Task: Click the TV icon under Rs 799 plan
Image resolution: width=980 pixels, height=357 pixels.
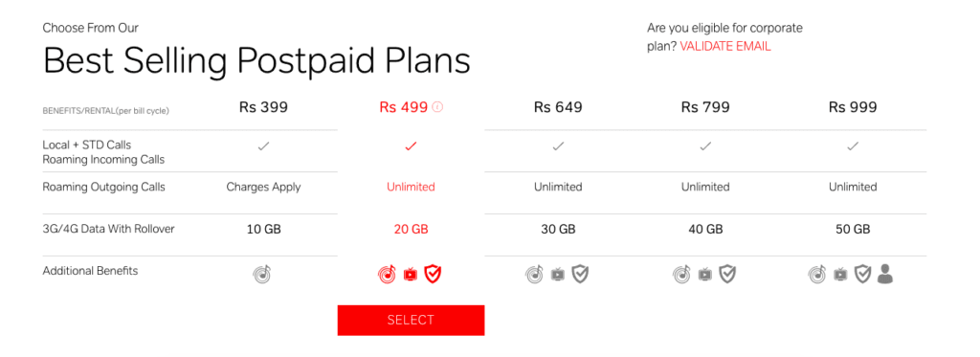Action: tap(705, 274)
